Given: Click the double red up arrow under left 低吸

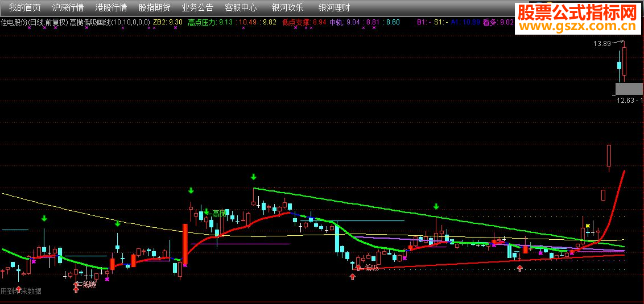Looking at the screenshot, I should click(76, 288).
